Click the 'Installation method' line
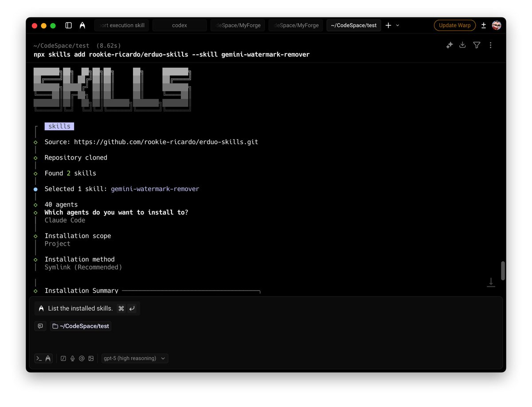532x407 pixels. 79,259
